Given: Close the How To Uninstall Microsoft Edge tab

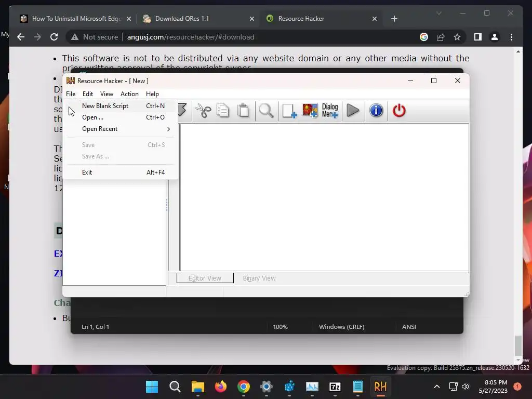Looking at the screenshot, I should pyautogui.click(x=129, y=19).
